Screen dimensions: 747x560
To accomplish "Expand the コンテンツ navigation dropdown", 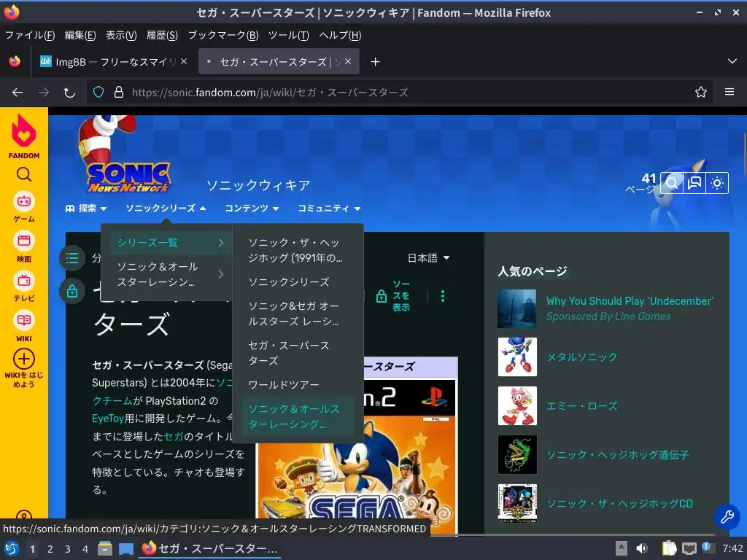I will click(252, 208).
